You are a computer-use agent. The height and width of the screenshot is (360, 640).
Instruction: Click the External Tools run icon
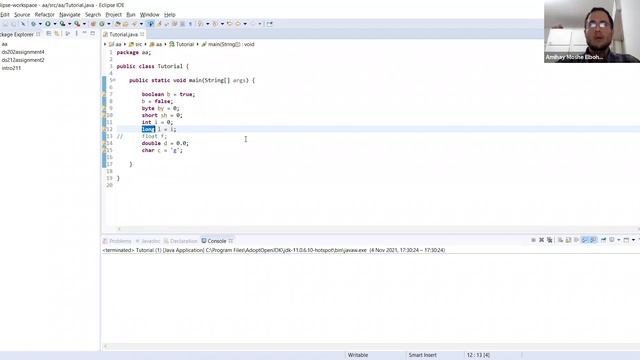(x=77, y=24)
